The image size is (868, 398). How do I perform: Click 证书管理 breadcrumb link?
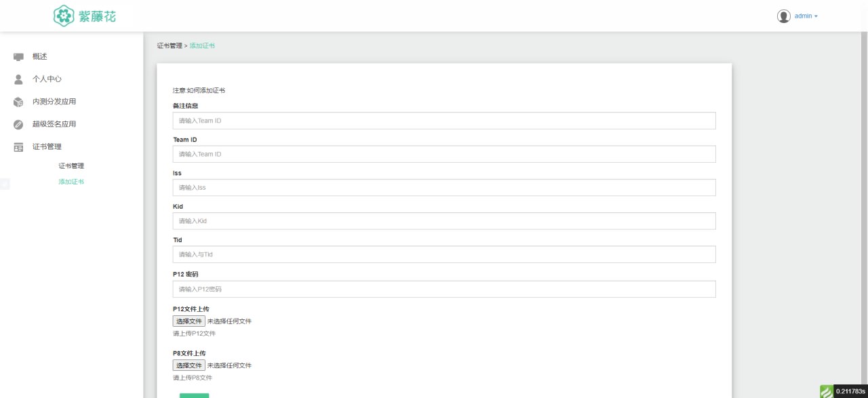click(170, 46)
